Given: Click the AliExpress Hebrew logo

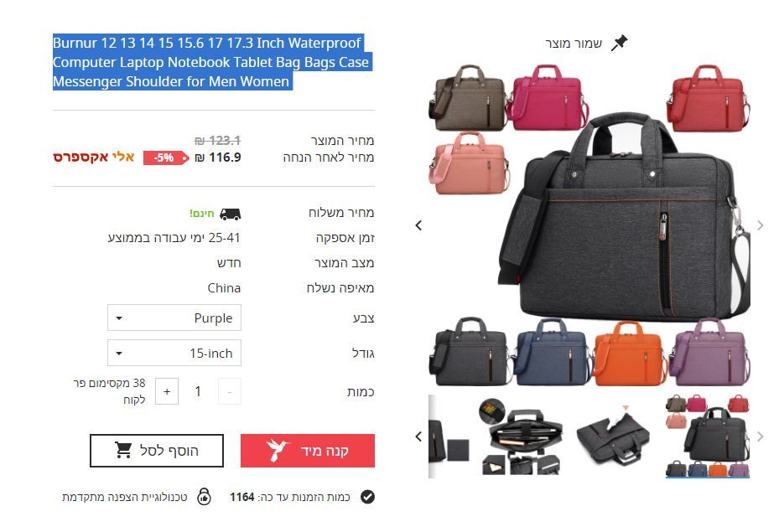Looking at the screenshot, I should 94,158.
